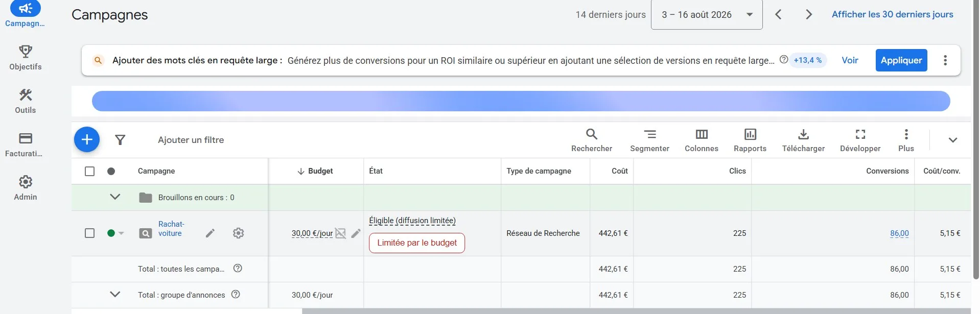
Task: Open the Objectifs trophy section
Action: (x=25, y=58)
